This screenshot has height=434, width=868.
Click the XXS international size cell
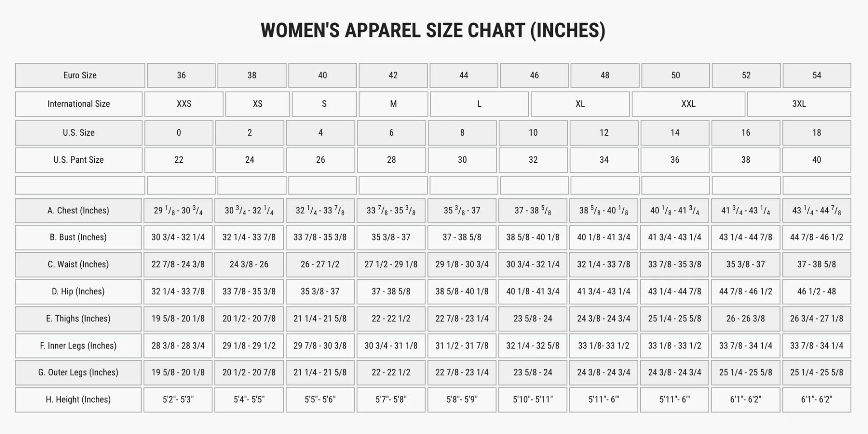184,104
